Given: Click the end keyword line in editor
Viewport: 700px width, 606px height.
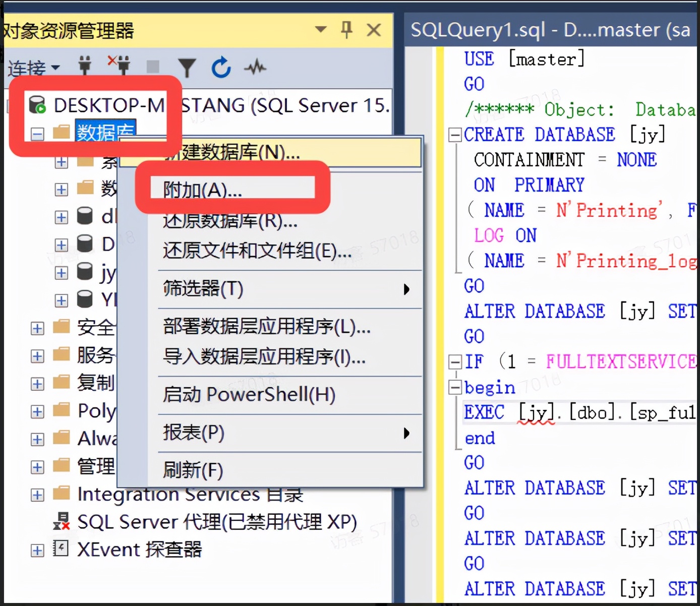Looking at the screenshot, I should coord(480,438).
